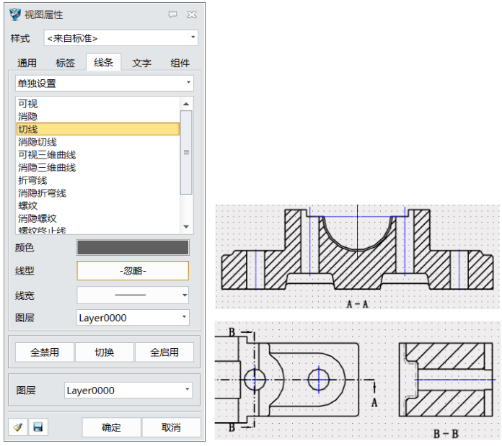Image resolution: width=502 pixels, height=446 pixels.
Task: Click the dark gray 颜色 swatch
Action: (133, 247)
